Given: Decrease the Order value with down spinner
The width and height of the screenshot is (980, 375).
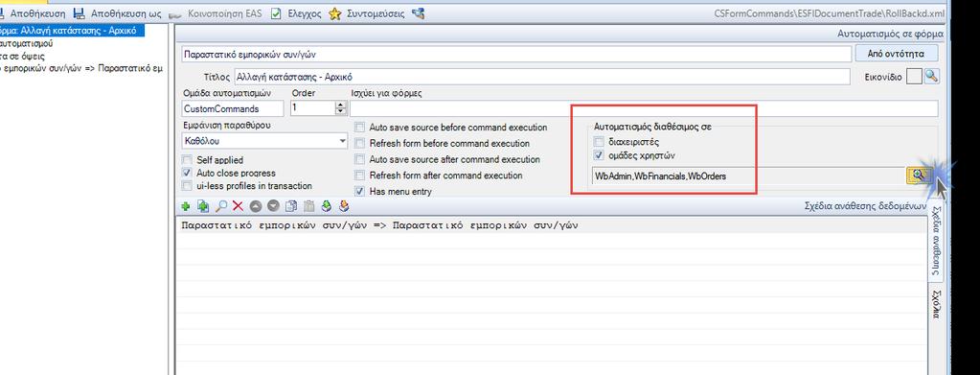Looking at the screenshot, I should [341, 112].
